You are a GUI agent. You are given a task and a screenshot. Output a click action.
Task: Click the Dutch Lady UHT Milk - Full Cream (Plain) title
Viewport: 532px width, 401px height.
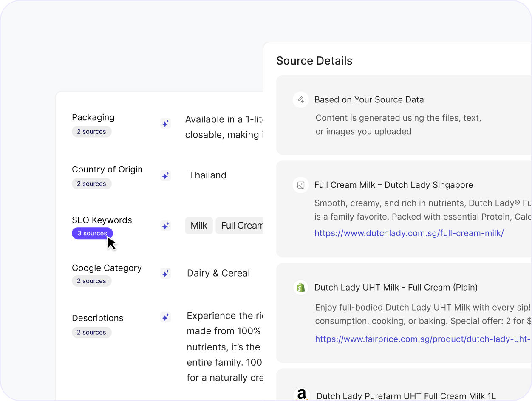point(396,288)
